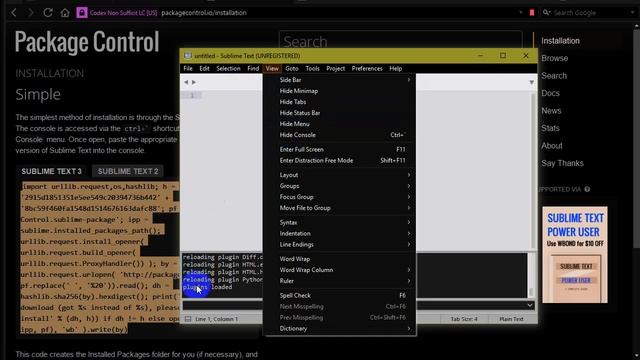
Task: Open the Help menu
Action: tap(396, 69)
